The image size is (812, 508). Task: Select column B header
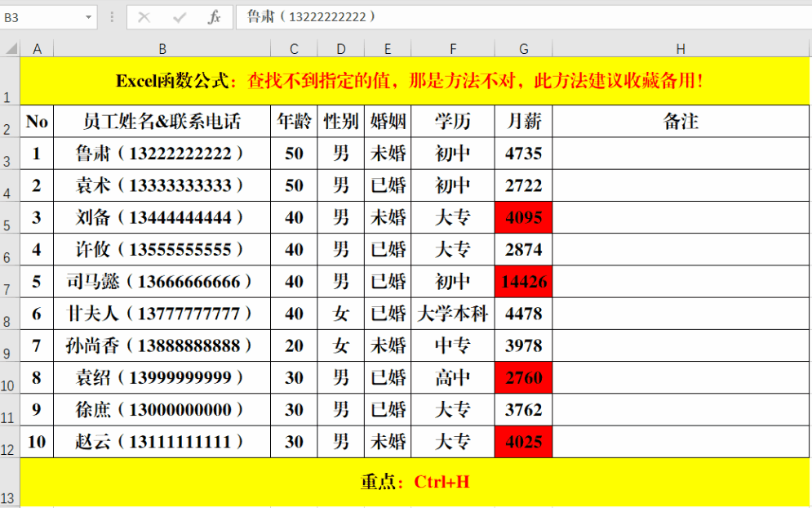pyautogui.click(x=162, y=49)
